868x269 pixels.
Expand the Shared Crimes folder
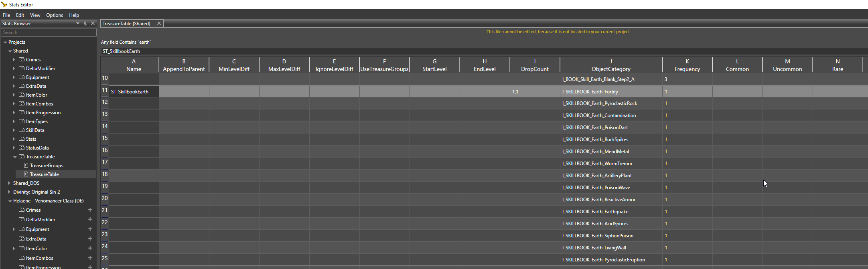click(14, 60)
